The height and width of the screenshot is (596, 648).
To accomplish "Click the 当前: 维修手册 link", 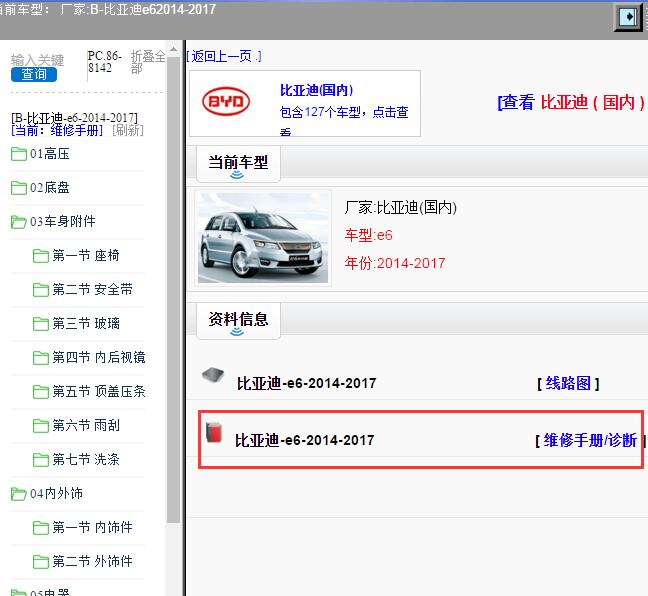I will (x=57, y=131).
